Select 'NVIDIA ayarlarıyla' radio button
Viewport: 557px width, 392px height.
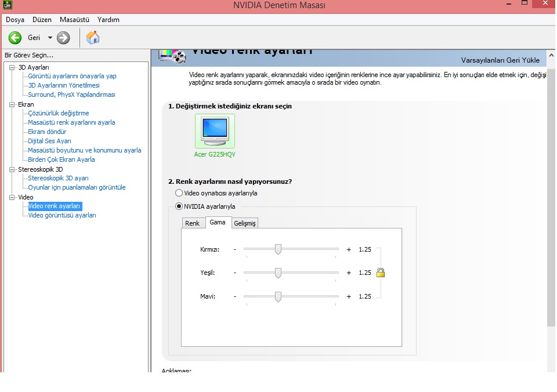(179, 206)
